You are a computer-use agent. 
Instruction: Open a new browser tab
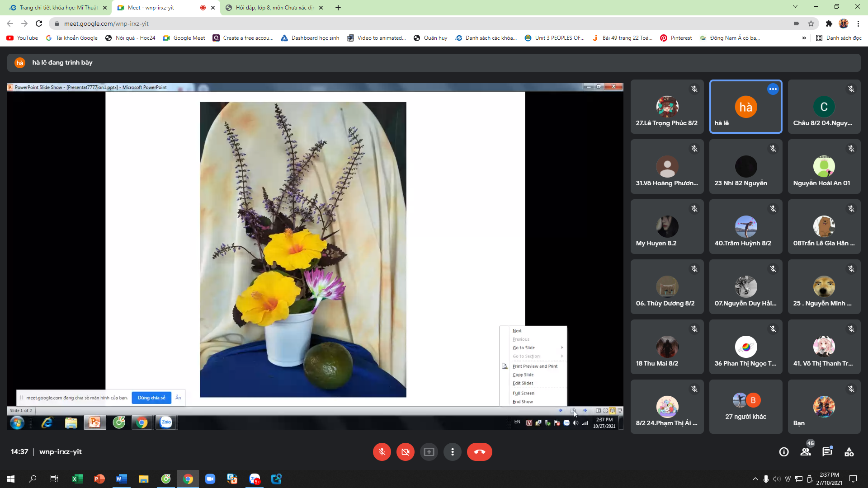338,8
